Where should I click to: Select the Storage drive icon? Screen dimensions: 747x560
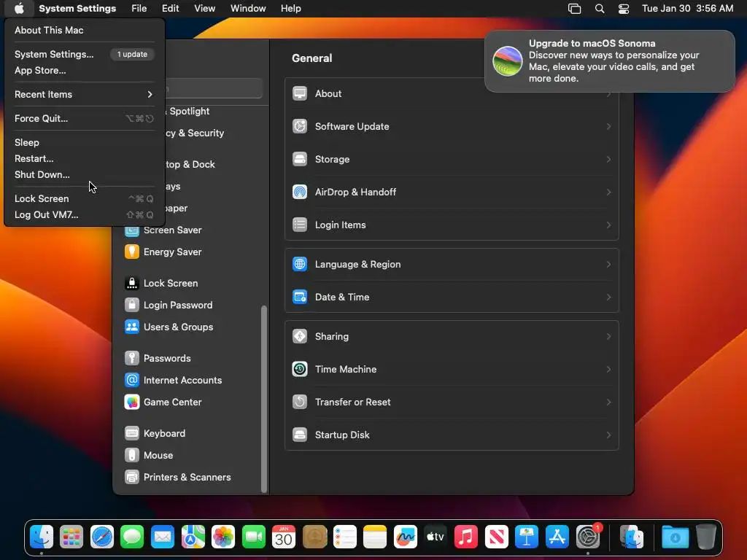(300, 159)
